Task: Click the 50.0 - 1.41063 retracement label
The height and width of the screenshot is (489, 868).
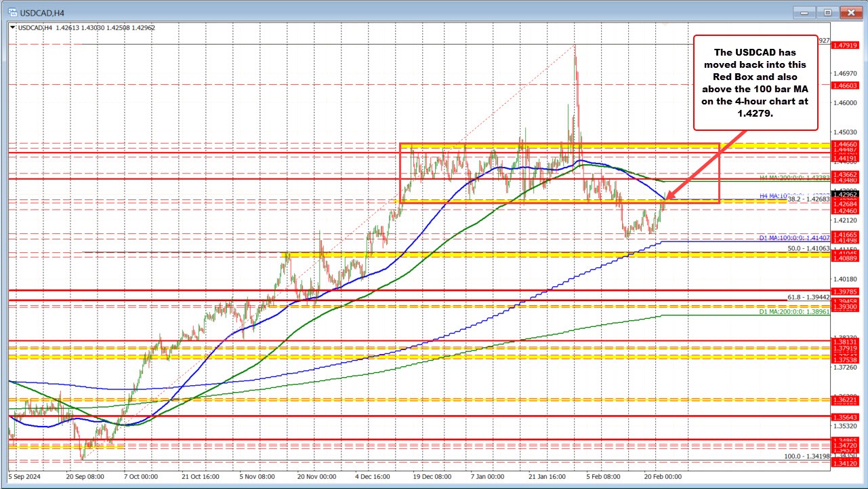Action: click(x=808, y=249)
